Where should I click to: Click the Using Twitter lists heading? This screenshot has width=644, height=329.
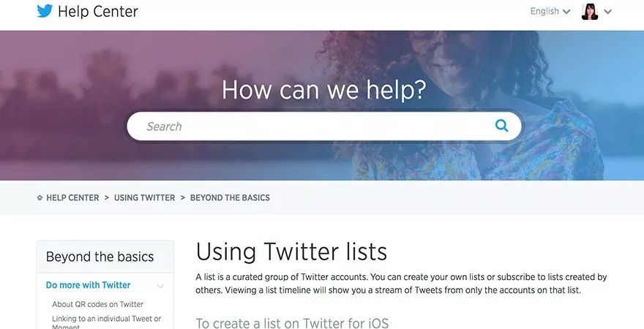click(x=291, y=252)
